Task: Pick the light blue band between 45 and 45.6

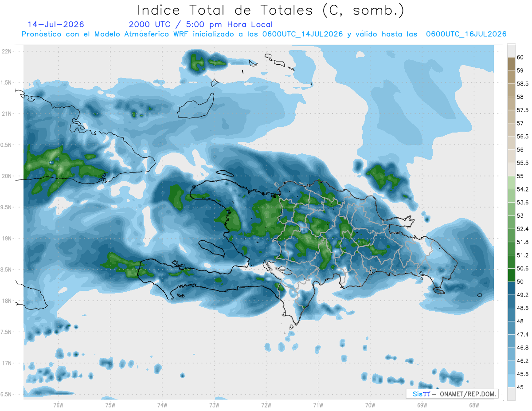Action: (x=511, y=381)
